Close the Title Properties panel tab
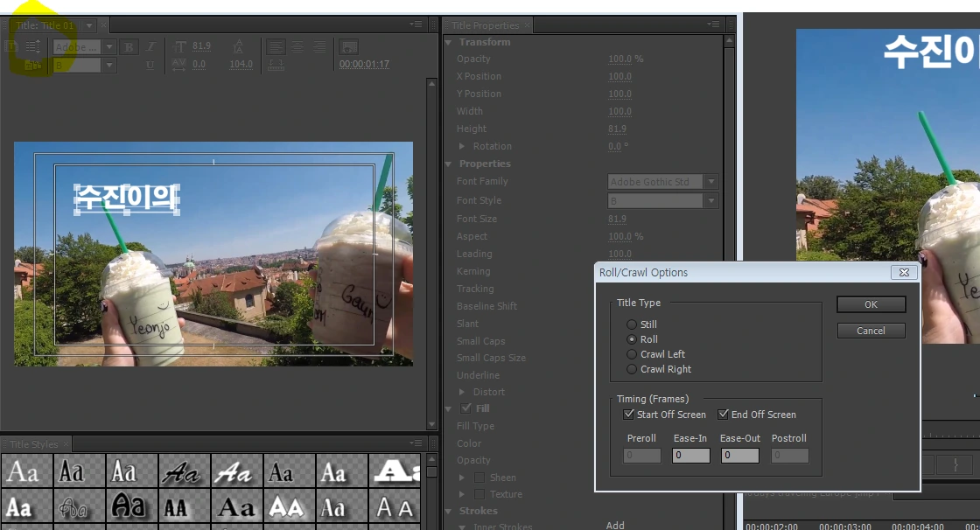The image size is (980, 530). tap(527, 25)
